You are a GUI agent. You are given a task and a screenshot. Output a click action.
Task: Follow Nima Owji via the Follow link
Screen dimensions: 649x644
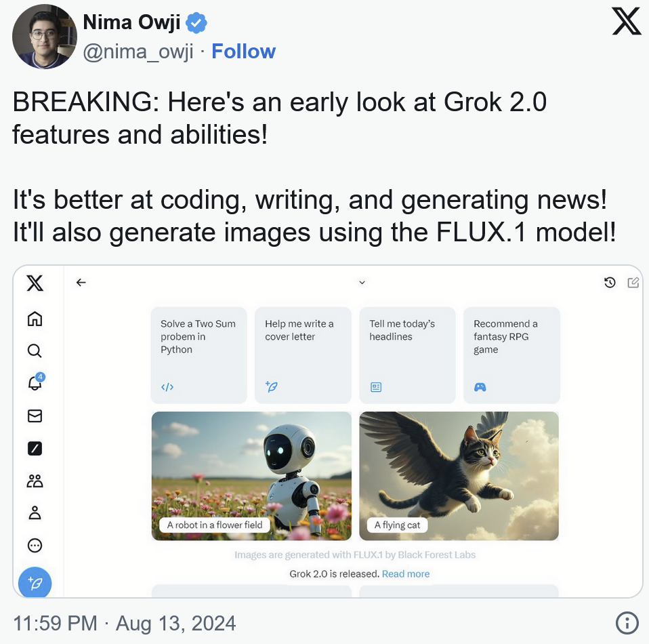tap(243, 52)
